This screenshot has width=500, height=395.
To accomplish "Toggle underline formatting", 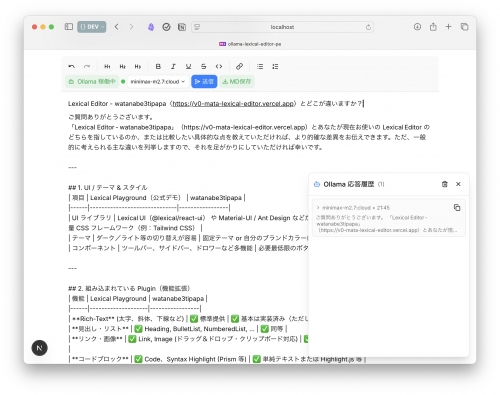I will point(188,67).
